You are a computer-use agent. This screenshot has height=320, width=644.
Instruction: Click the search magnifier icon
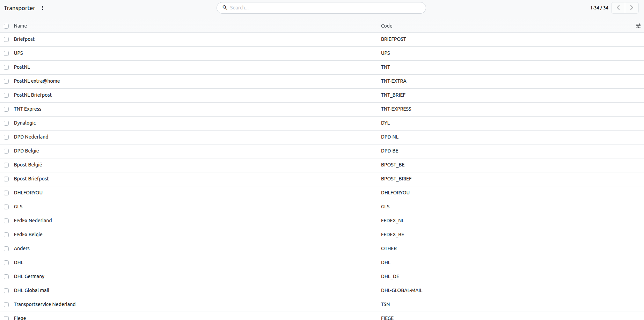pos(225,8)
